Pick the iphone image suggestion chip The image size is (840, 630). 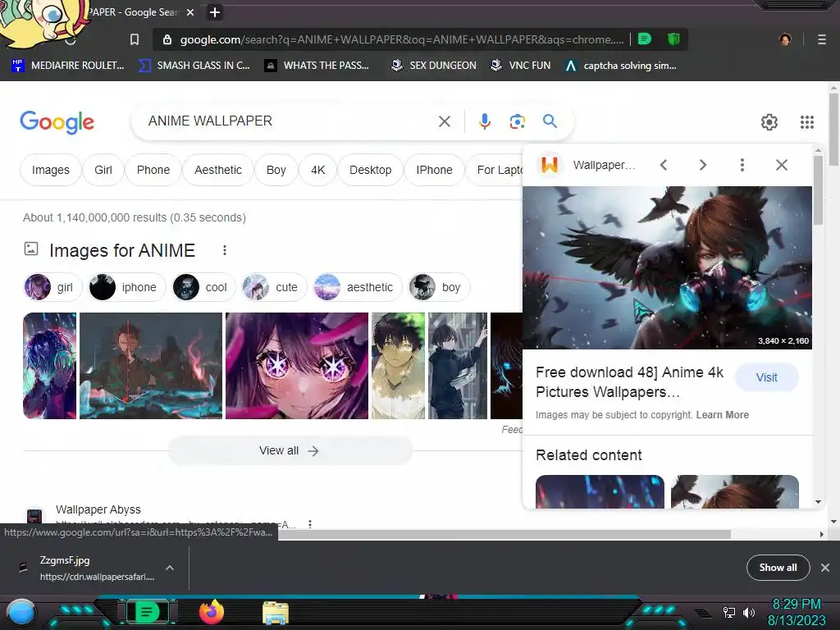(x=127, y=287)
